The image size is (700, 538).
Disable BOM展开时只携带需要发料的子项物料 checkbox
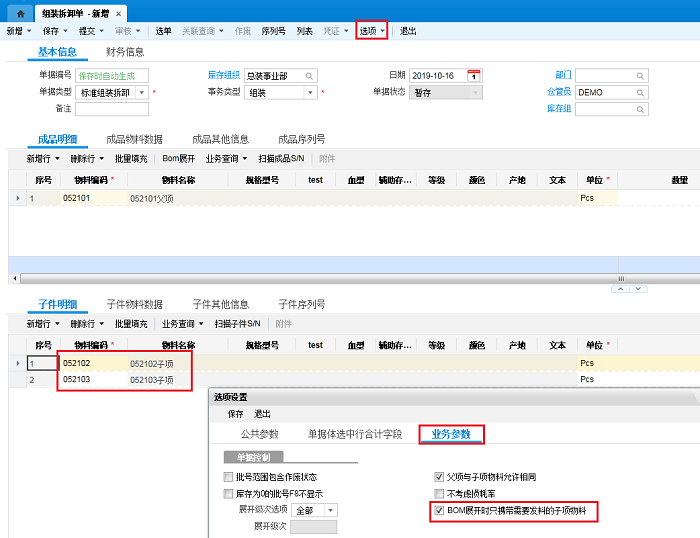pyautogui.click(x=439, y=510)
